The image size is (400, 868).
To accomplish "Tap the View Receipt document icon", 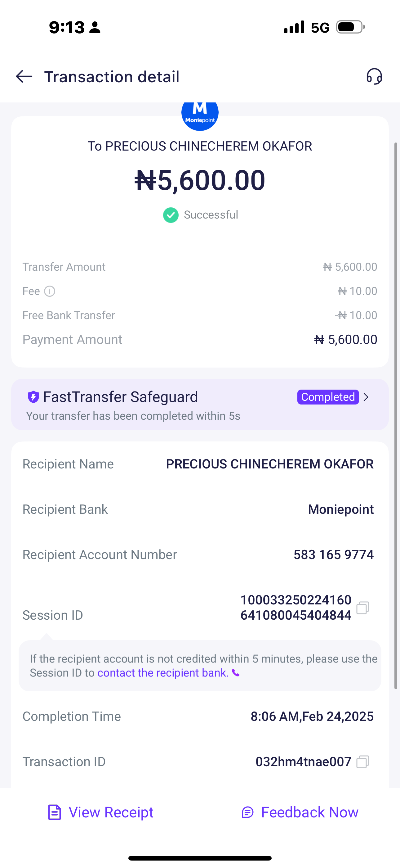I will pos(55,812).
